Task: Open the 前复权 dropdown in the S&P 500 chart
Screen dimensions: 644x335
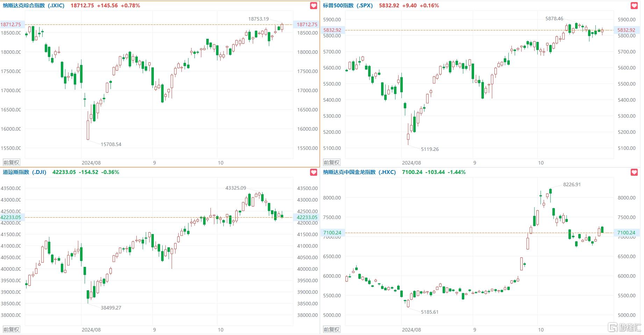Action: click(332, 162)
